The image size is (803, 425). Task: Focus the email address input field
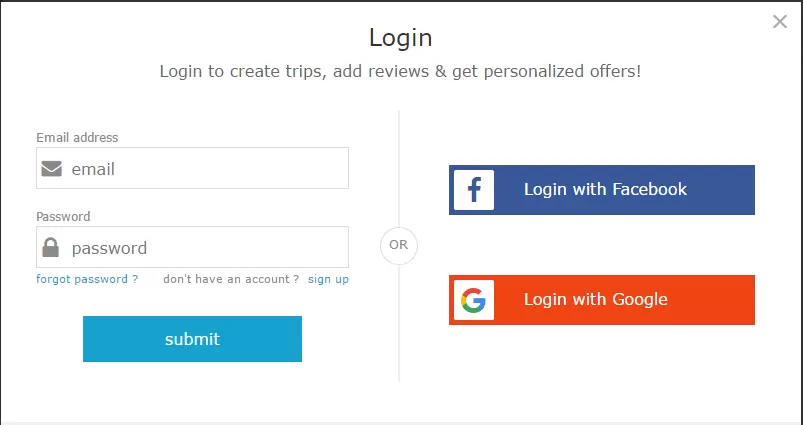[x=193, y=168]
